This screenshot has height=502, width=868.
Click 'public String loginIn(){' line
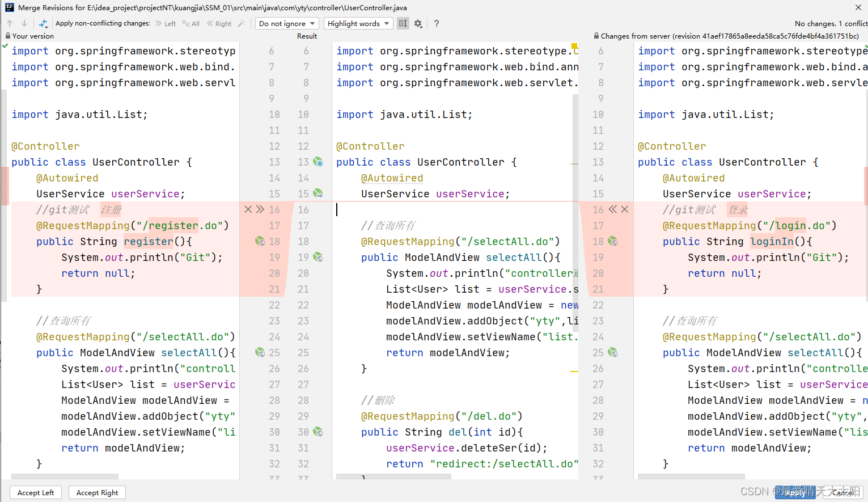tap(738, 241)
